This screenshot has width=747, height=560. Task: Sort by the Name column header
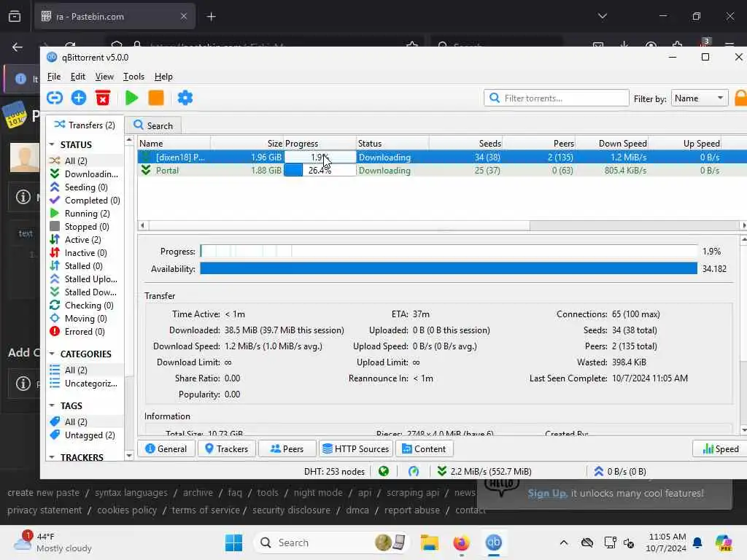[174, 144]
